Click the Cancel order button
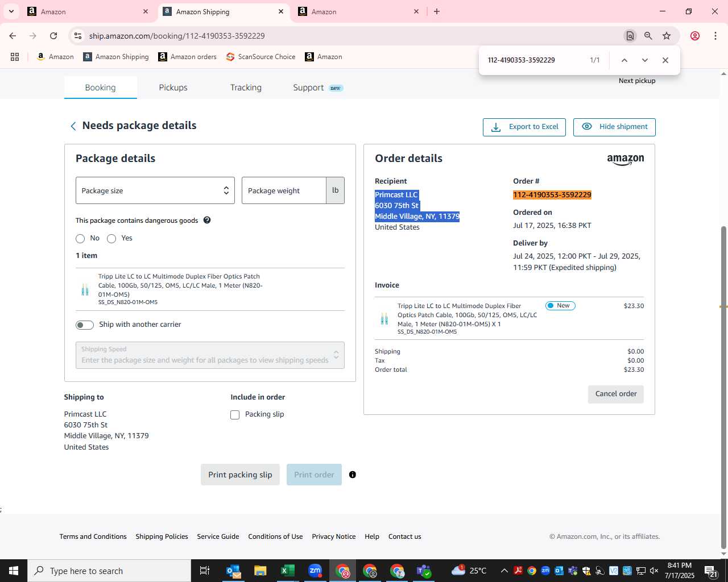Viewport: 728px width, 582px height. 616,394
